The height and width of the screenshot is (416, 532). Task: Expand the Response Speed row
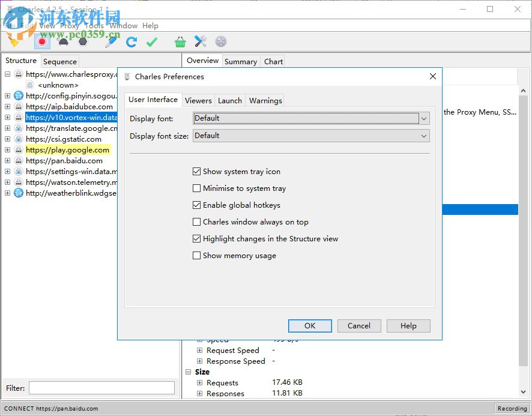pos(199,361)
